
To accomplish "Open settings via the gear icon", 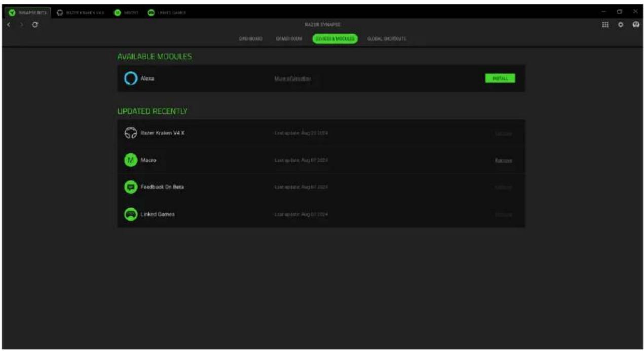I will (x=620, y=24).
